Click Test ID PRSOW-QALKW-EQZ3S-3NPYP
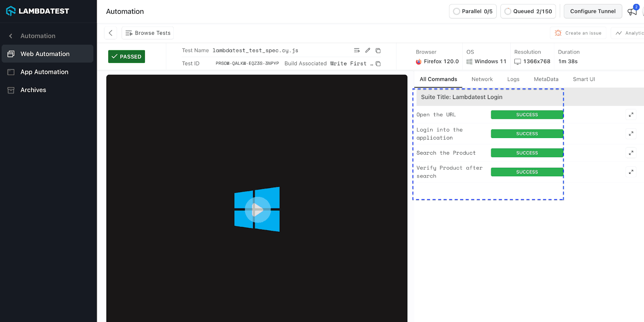Image resolution: width=644 pixels, height=322 pixels. click(x=247, y=64)
